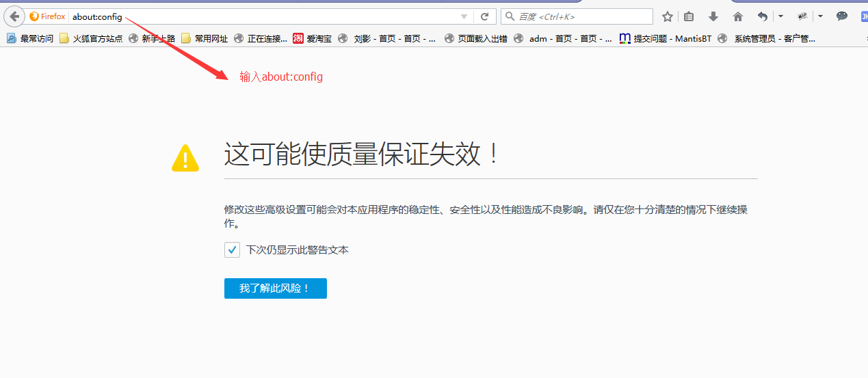
Task: Click the search magnifier icon
Action: click(x=510, y=16)
